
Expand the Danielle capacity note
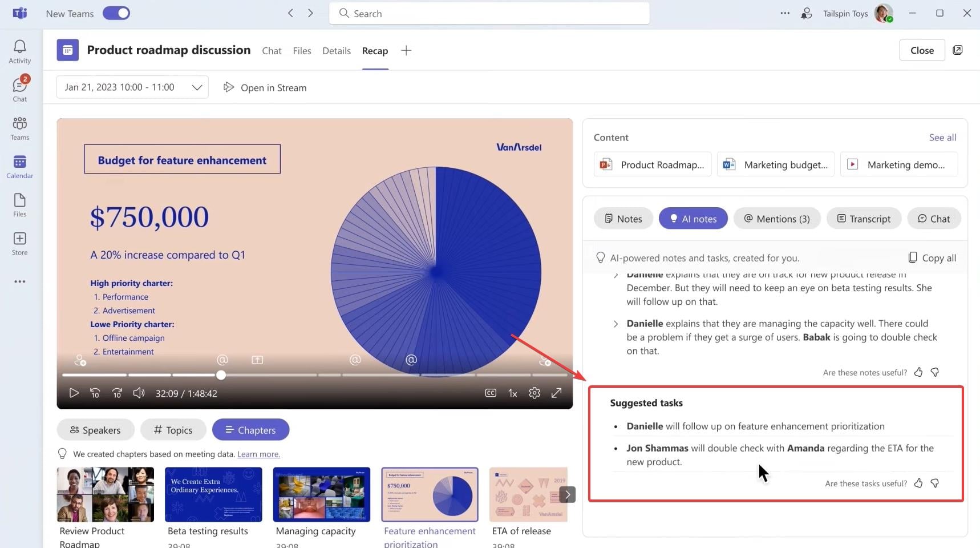(x=615, y=324)
